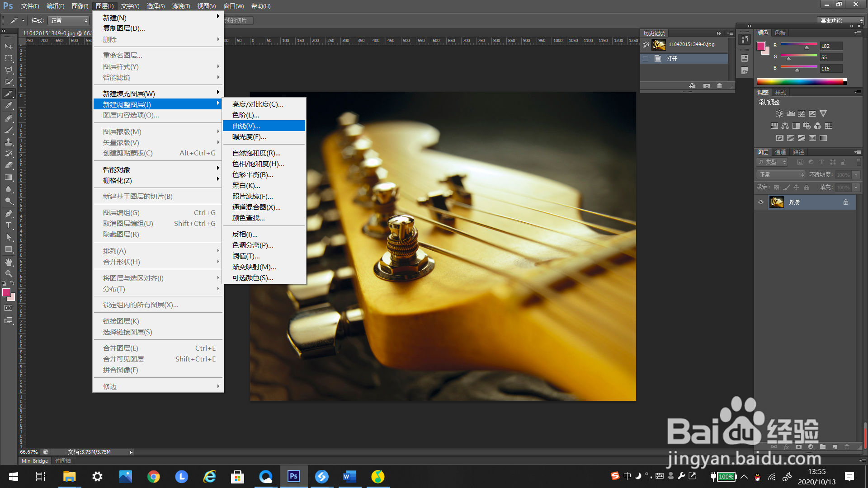Select the Move tool
Image resolution: width=868 pixels, height=488 pixels.
(9, 46)
